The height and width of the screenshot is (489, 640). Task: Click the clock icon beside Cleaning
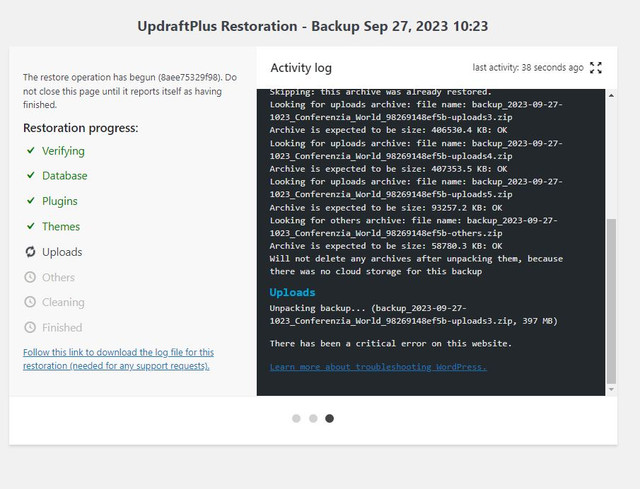tap(30, 302)
